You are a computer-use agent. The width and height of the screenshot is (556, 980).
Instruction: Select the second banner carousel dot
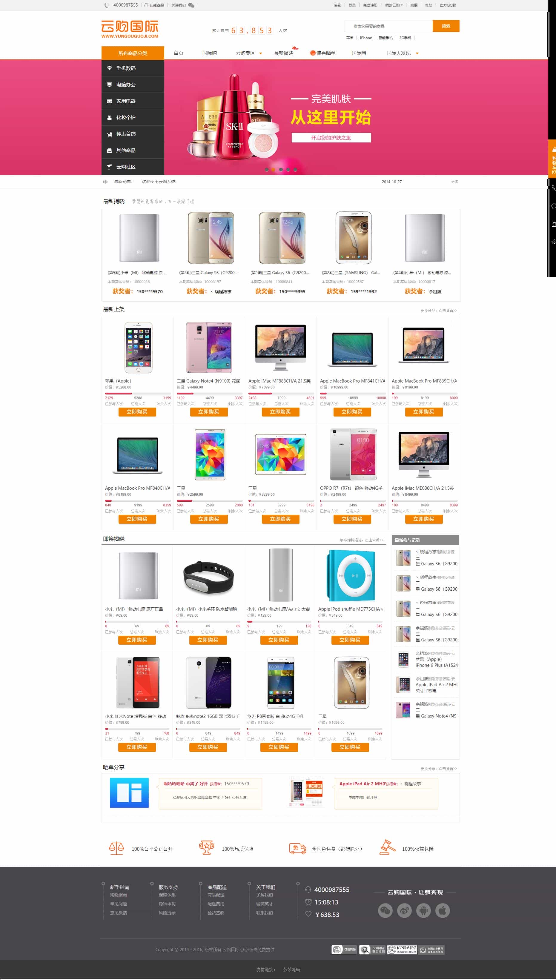pos(274,170)
